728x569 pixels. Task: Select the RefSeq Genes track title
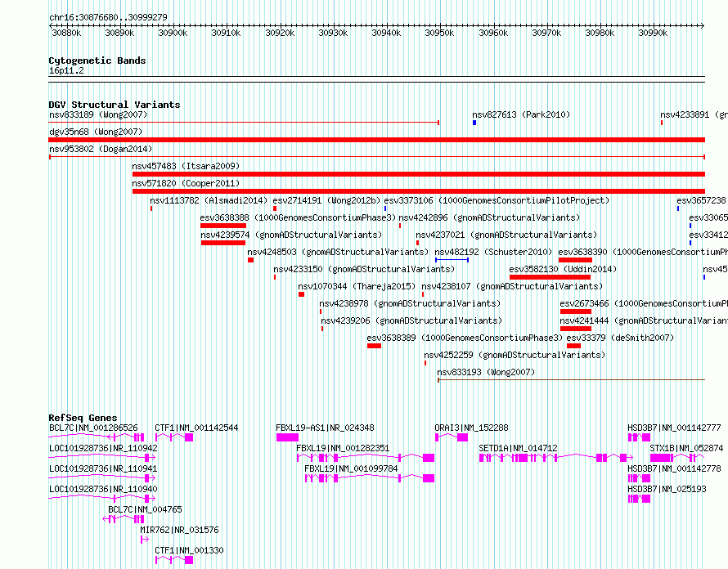(83, 418)
